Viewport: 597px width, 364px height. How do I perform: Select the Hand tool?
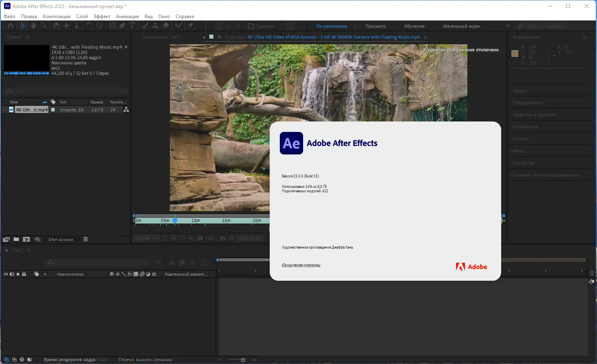tap(33, 26)
